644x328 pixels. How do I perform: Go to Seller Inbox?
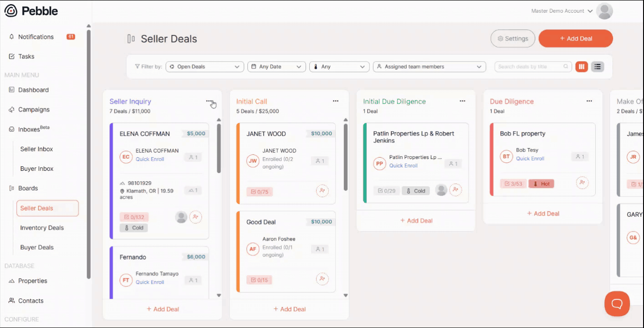pyautogui.click(x=36, y=149)
